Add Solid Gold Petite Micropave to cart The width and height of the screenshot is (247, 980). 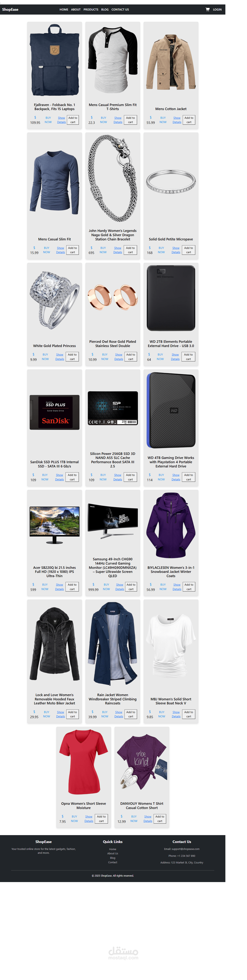188,250
